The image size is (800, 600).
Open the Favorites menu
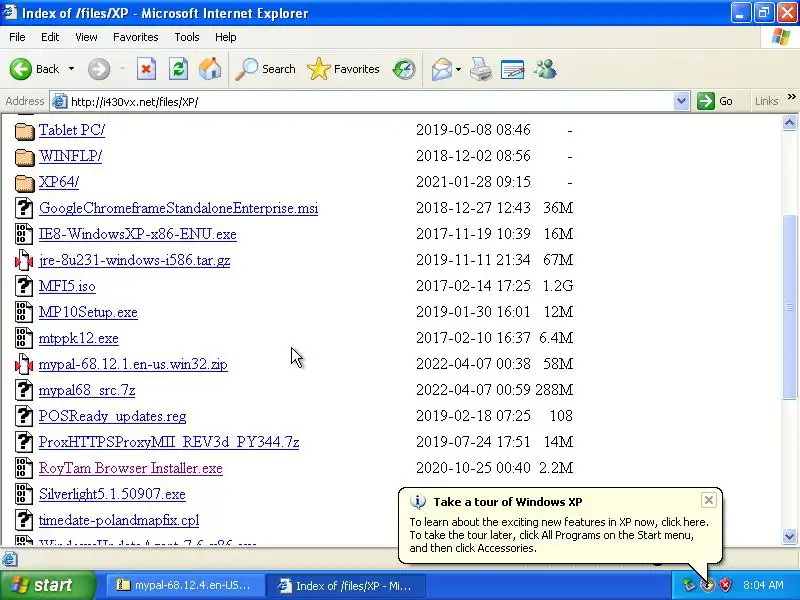(x=136, y=37)
